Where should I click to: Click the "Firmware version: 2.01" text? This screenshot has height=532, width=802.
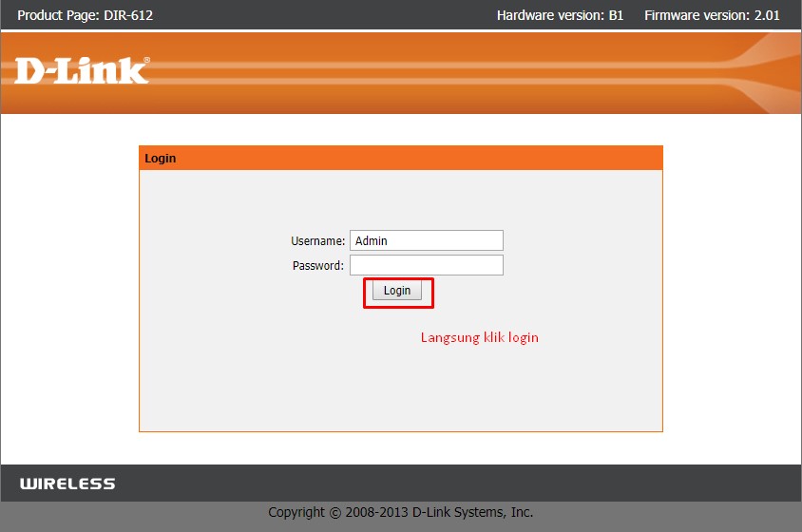712,15
